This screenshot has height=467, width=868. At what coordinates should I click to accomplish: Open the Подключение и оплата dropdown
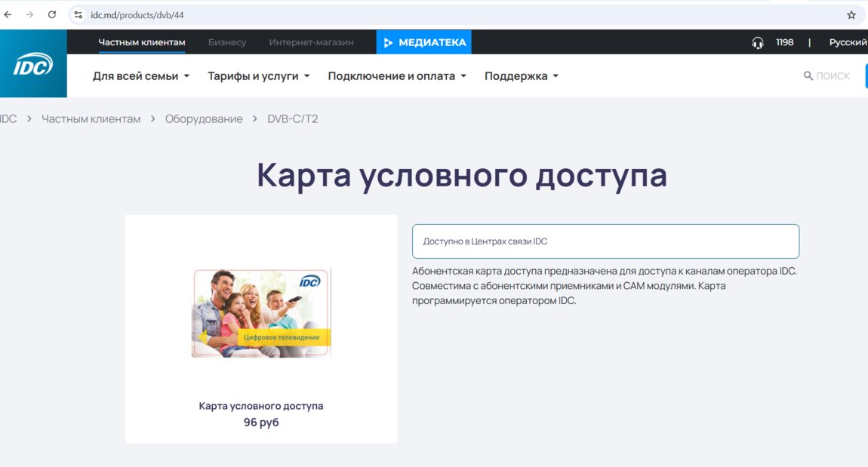pos(397,76)
